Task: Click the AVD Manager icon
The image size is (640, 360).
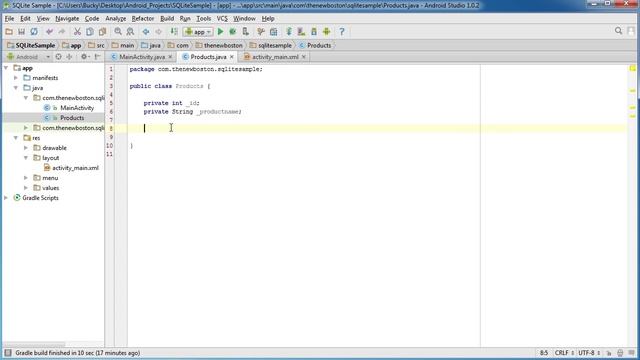Action: (301, 31)
